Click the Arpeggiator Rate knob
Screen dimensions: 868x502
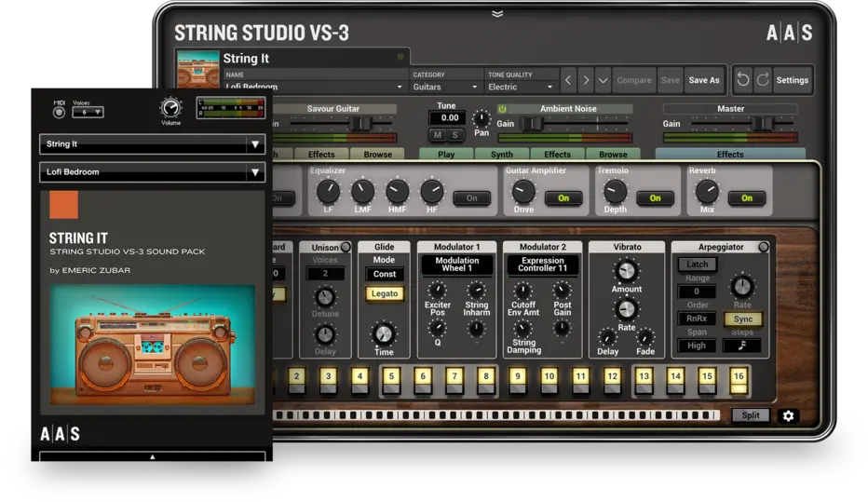pyautogui.click(x=741, y=286)
